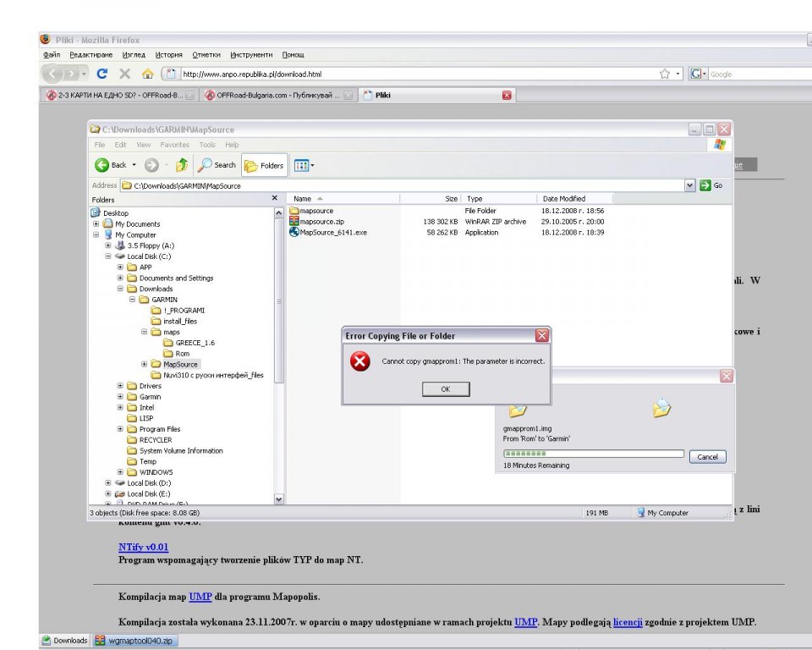The height and width of the screenshot is (650, 812).
Task: Select install_files folder in tree
Action: click(174, 321)
